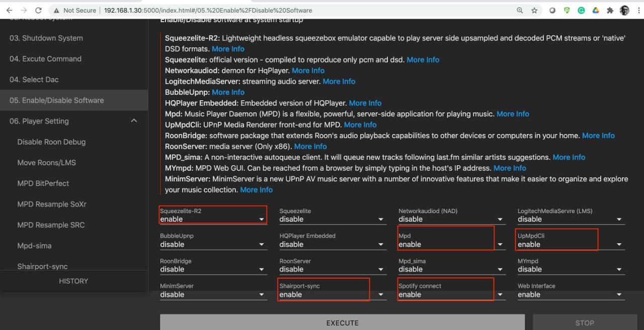Open More Info link for MYmpd

[510, 168]
